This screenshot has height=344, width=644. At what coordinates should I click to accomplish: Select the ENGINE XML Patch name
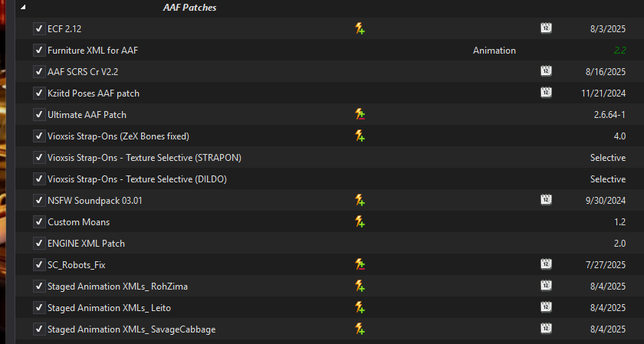coord(86,243)
